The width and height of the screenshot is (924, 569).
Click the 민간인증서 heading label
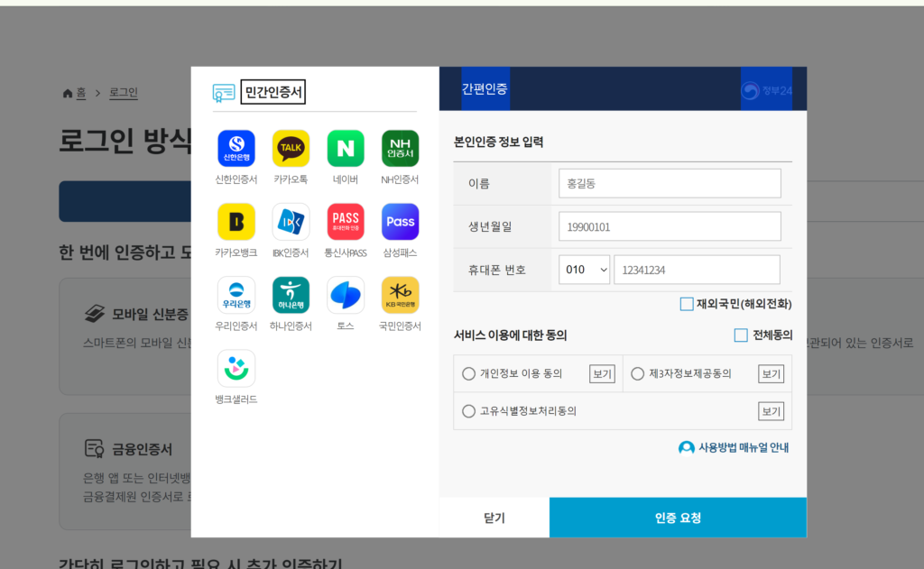273,92
